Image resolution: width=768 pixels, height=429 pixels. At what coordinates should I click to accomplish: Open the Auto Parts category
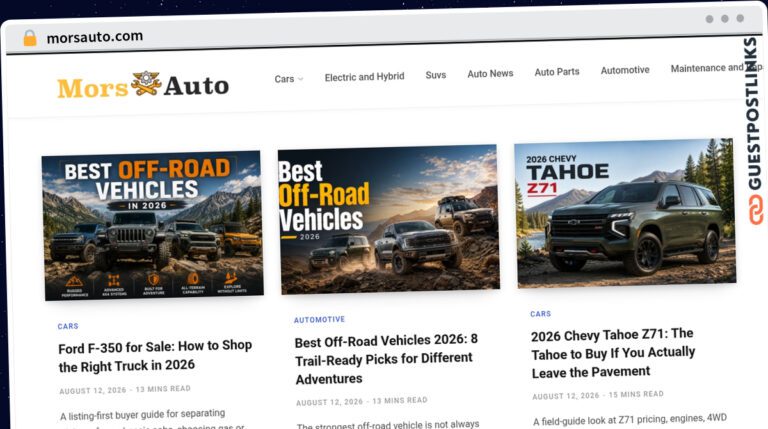pyautogui.click(x=557, y=72)
